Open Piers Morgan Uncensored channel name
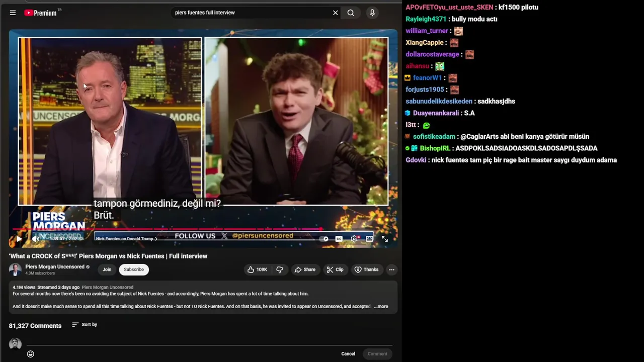This screenshot has height=362, width=644. pos(55,267)
